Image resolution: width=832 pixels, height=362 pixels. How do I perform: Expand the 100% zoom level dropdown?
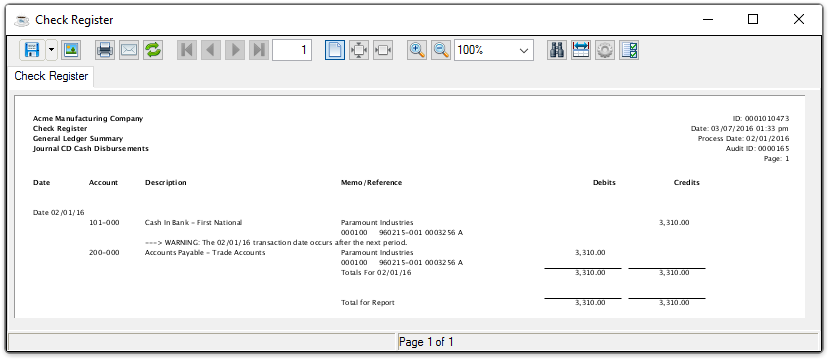[493, 50]
